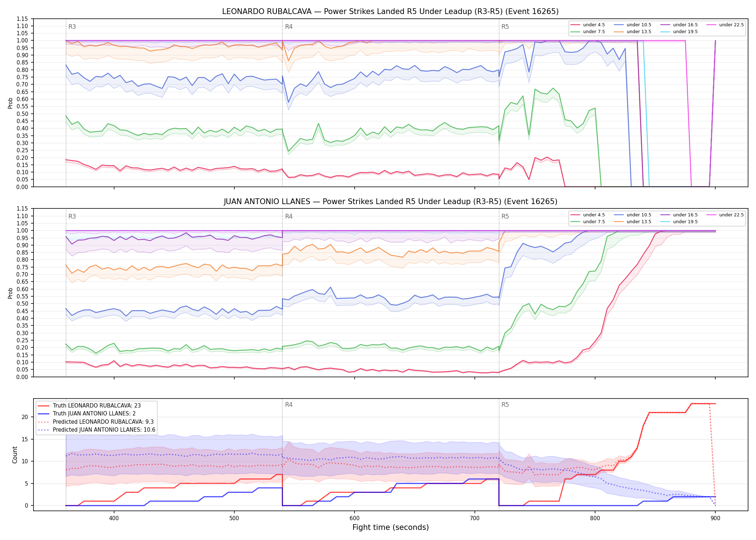
Task: Click the 0.50 tick label on the middle chart
Action: 22,304
